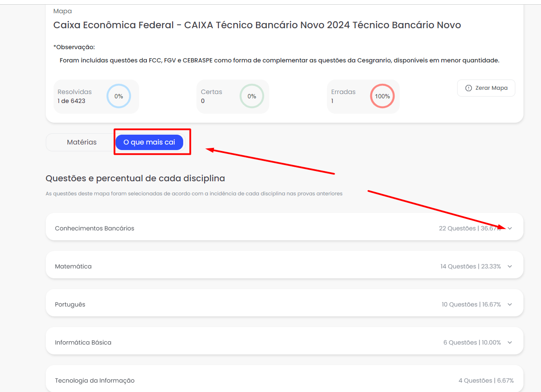Expand the Matemática chevron arrow
The image size is (541, 392).
click(510, 266)
